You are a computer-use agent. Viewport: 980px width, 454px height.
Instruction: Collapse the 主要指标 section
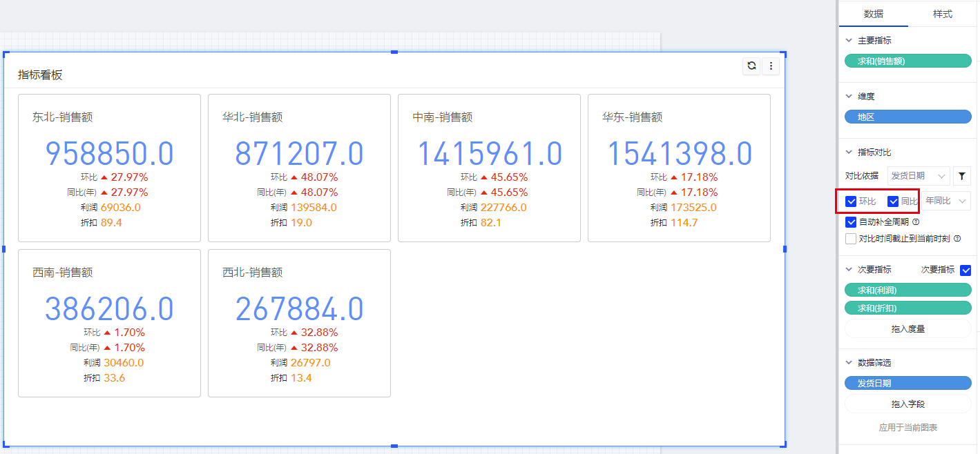click(849, 41)
